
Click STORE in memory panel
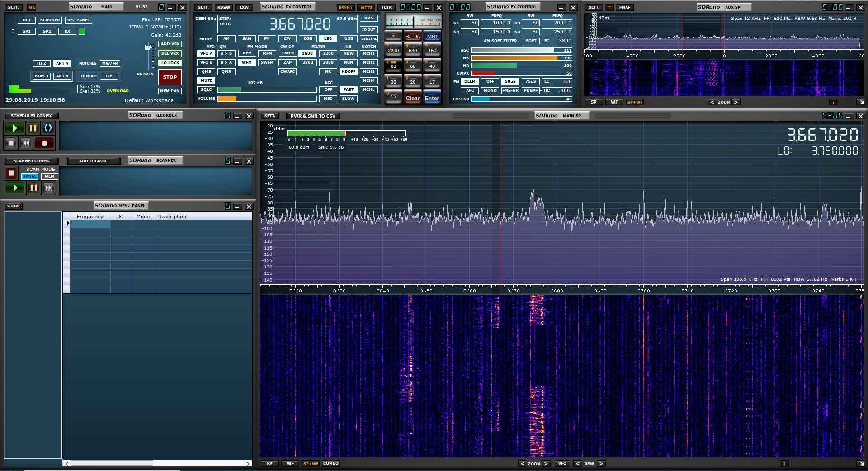pyautogui.click(x=14, y=206)
